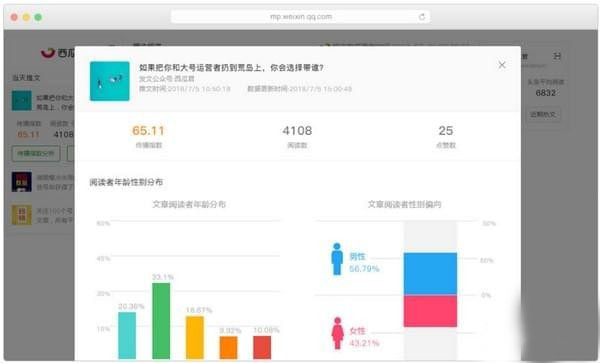This screenshot has width=600, height=363.
Task: Click the reader age and gender section heading
Action: [126, 182]
